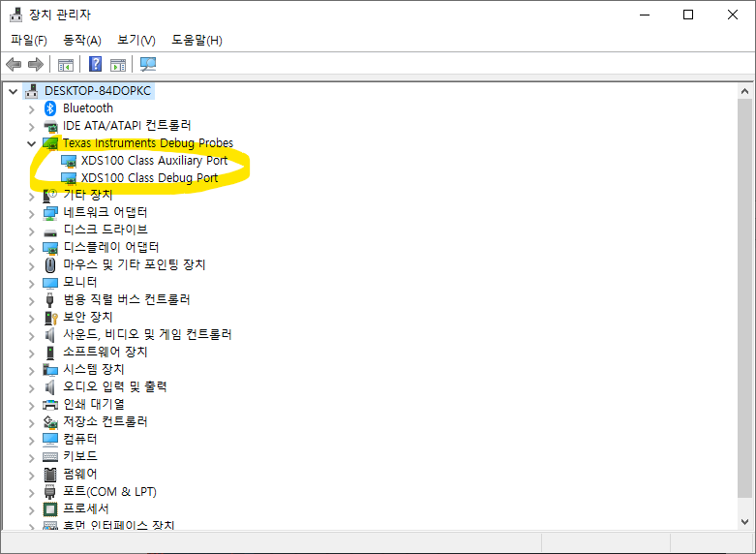Select XDS100 Class Auxiliary Port text

coord(154,160)
